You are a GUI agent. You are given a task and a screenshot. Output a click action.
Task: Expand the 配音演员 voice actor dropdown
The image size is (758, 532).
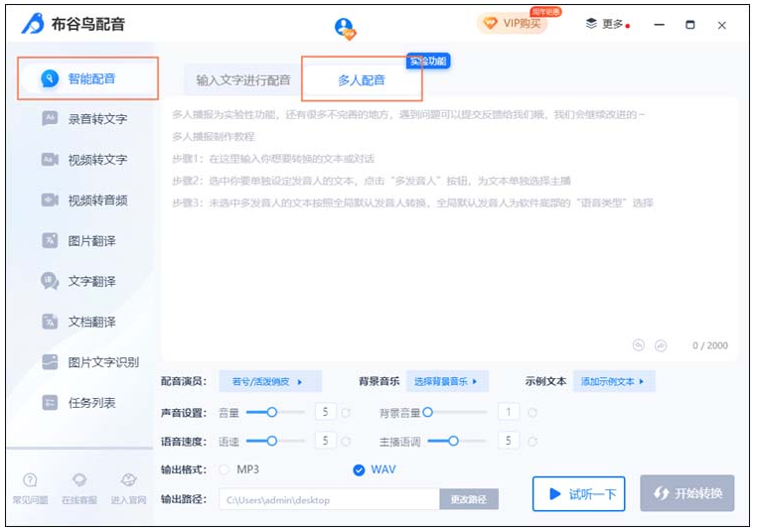268,381
